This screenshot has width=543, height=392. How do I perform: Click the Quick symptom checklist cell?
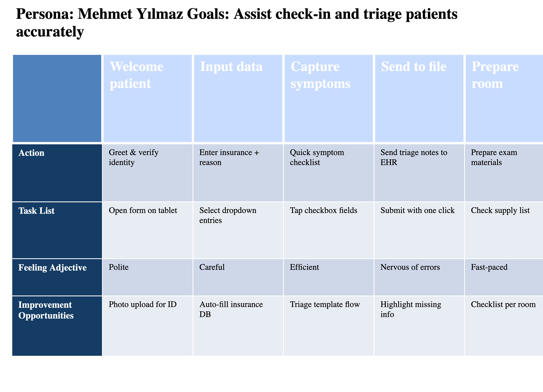[329, 173]
